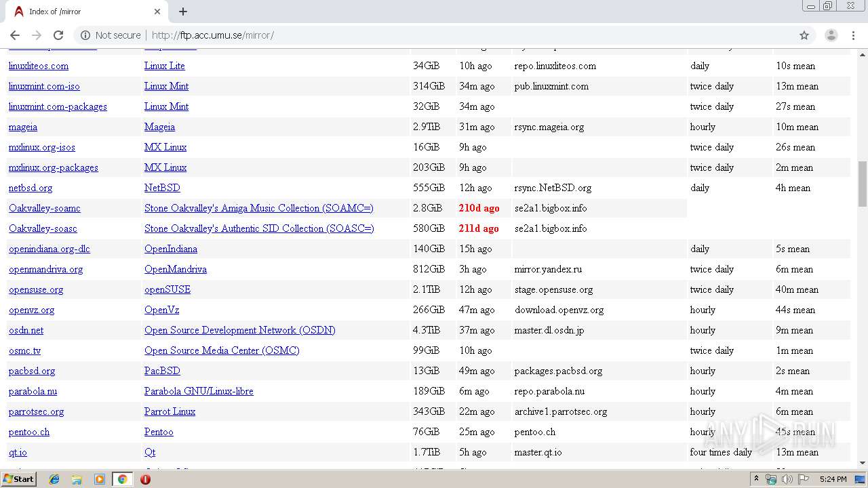868x488 pixels.
Task: Open the linuxmint.com-packages directory
Action: click(x=58, y=106)
